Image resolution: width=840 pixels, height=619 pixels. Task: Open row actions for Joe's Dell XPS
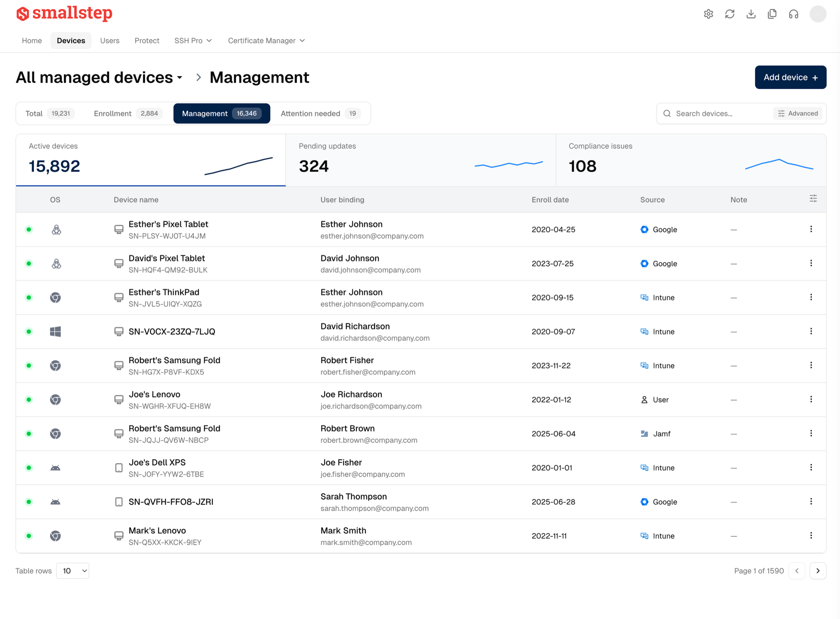811,467
